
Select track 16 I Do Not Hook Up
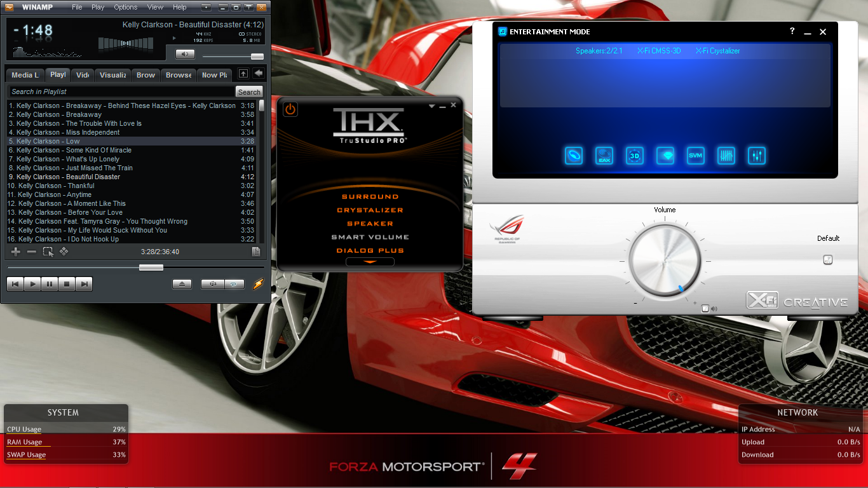(132, 239)
